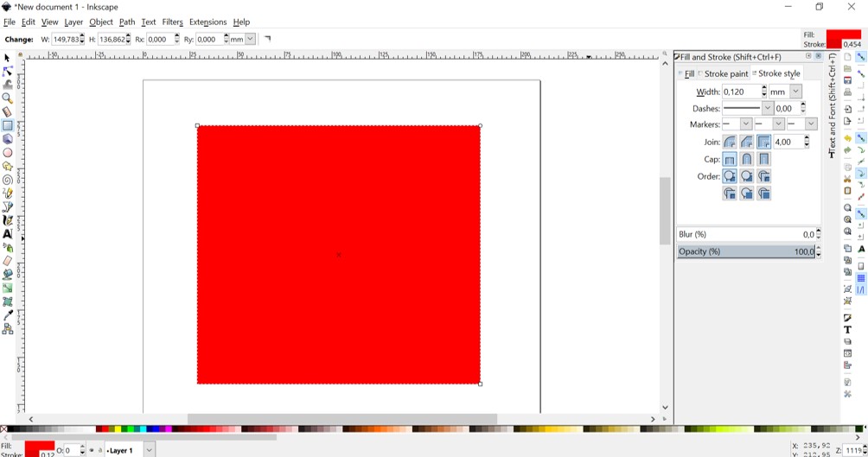Select the Rectangle tool
868x457 pixels.
7,125
